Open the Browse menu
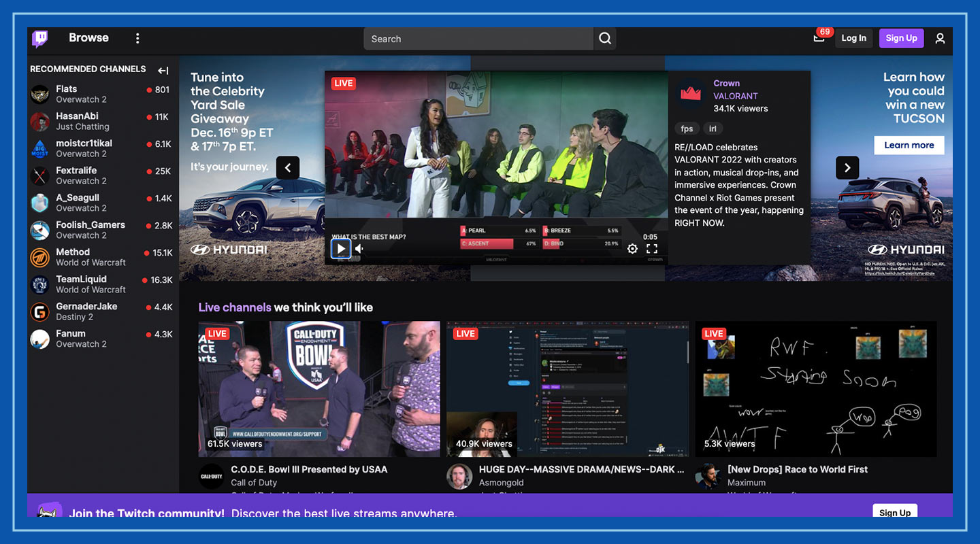The width and height of the screenshot is (980, 544). [88, 38]
